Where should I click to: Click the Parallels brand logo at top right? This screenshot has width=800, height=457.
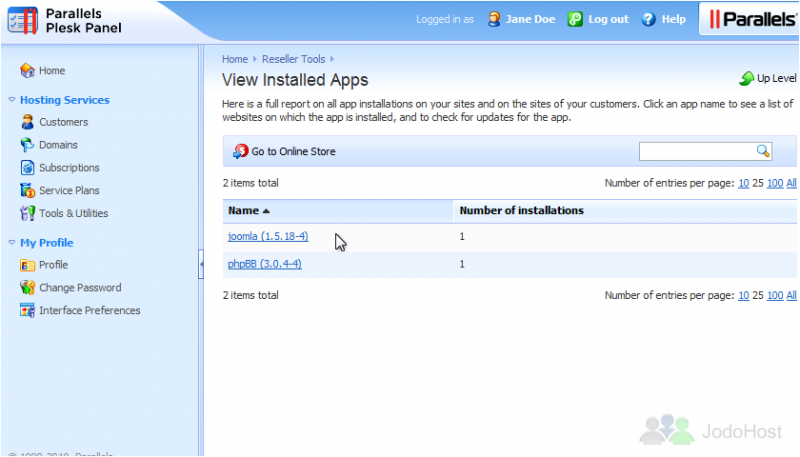753,19
